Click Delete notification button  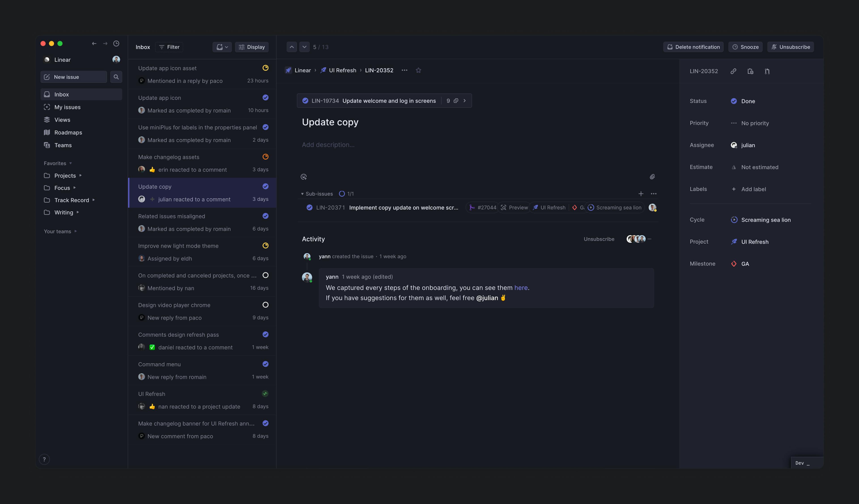tap(693, 47)
